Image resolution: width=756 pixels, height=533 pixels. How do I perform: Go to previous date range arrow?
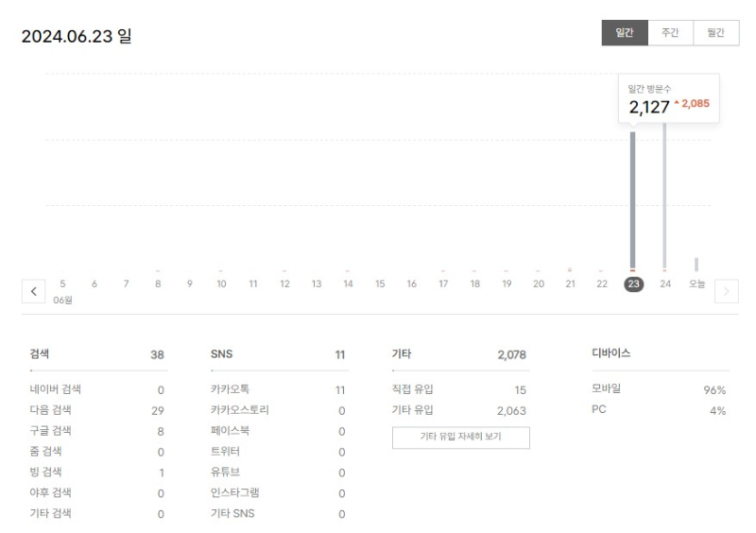(34, 291)
